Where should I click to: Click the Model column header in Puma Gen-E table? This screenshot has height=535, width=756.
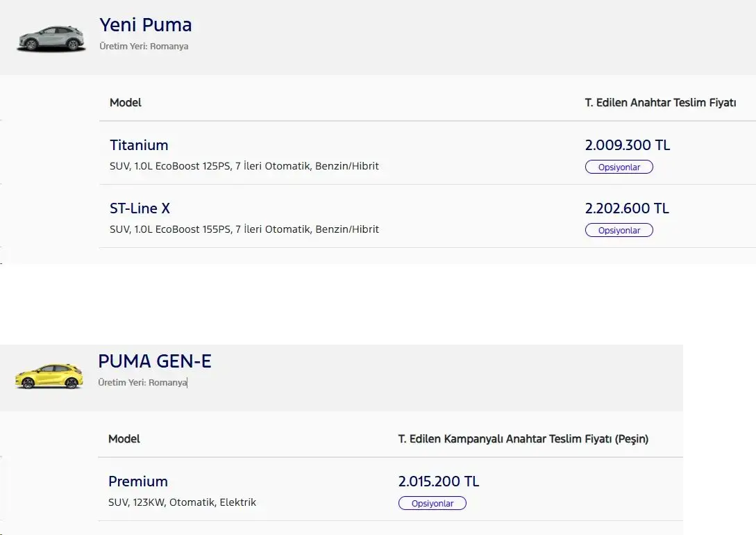pyautogui.click(x=124, y=438)
